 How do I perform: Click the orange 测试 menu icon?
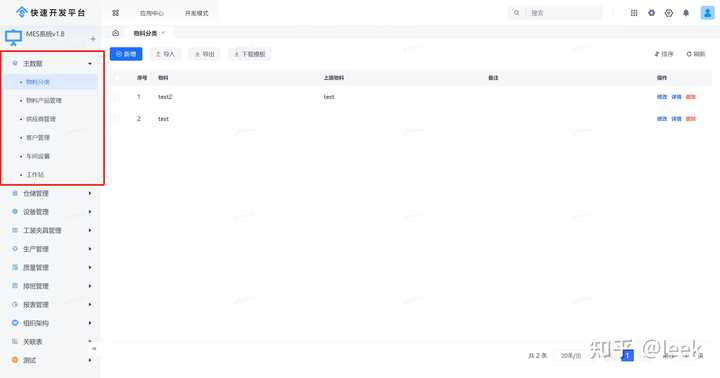point(15,360)
